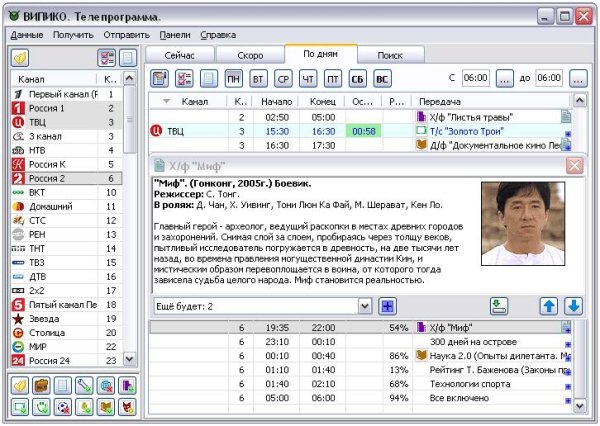The width and height of the screenshot is (600, 426).
Task: Click Jackie Chan photo thumbnail
Action: click(x=523, y=224)
